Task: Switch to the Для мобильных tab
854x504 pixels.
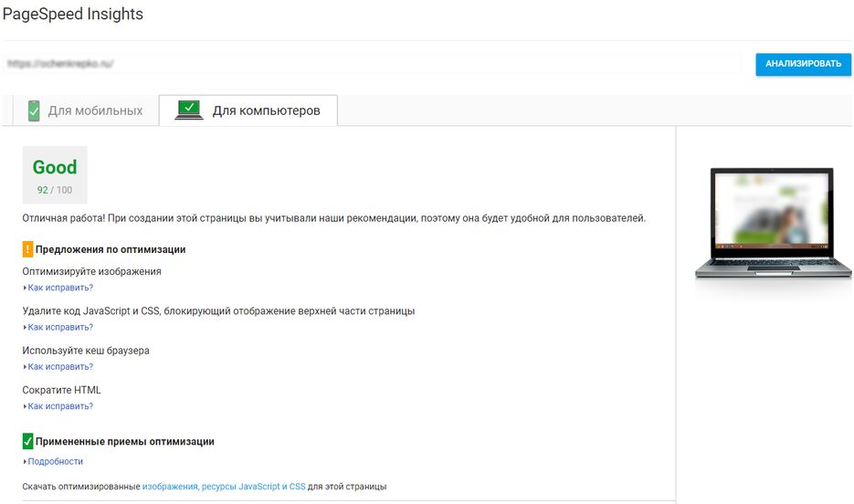Action: (x=86, y=110)
